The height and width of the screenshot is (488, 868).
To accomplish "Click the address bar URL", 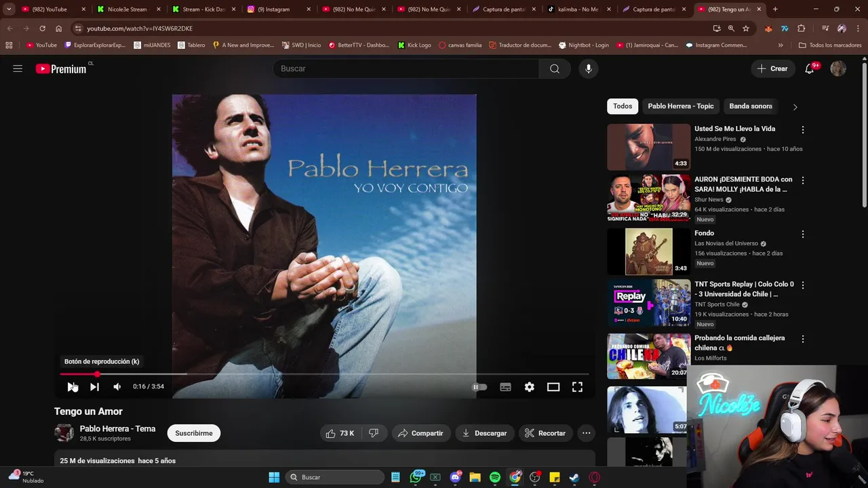I will point(140,28).
